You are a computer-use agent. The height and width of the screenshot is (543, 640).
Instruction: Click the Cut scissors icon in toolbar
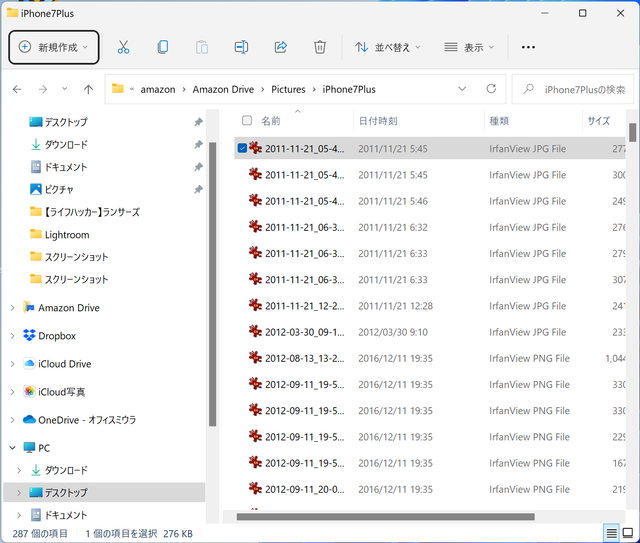[x=123, y=47]
